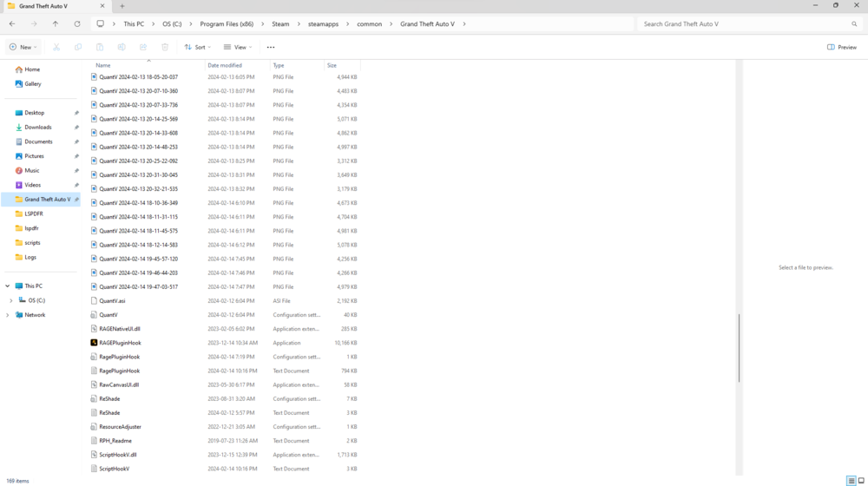The width and height of the screenshot is (868, 486).
Task: Switch to large thumbnails view icon
Action: click(x=861, y=481)
